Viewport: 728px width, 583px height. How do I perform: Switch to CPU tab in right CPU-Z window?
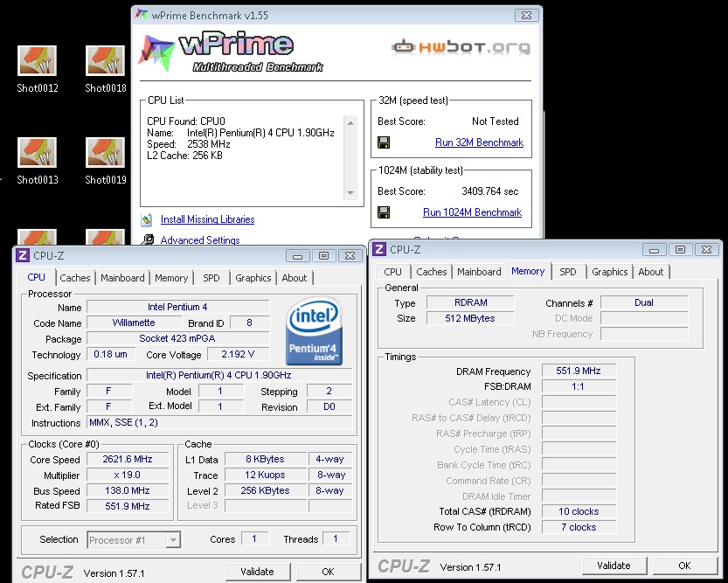tap(392, 272)
